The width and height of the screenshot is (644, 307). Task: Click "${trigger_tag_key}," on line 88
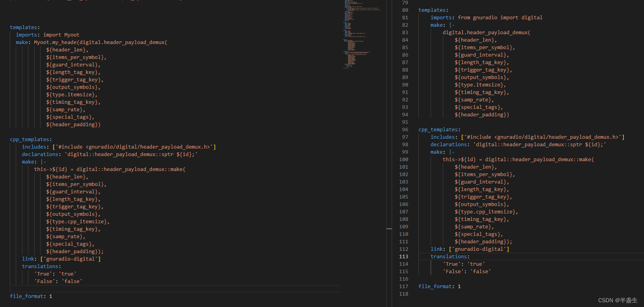click(483, 70)
